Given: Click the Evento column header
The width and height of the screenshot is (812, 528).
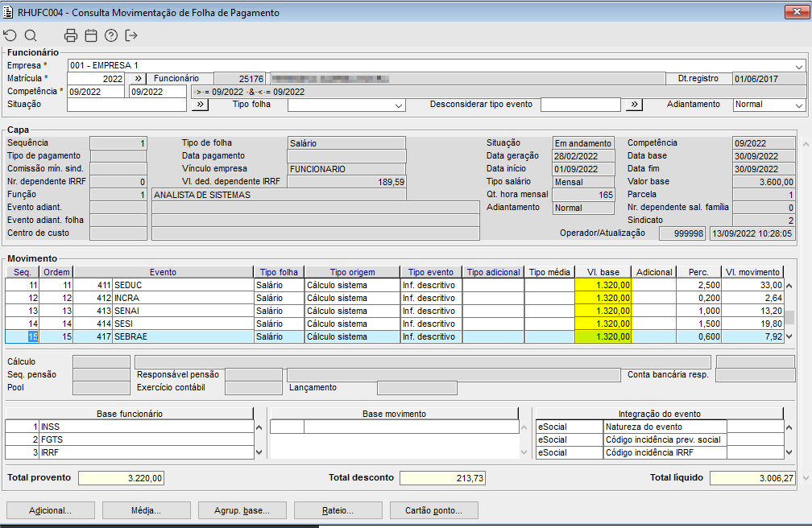Looking at the screenshot, I should point(163,272).
